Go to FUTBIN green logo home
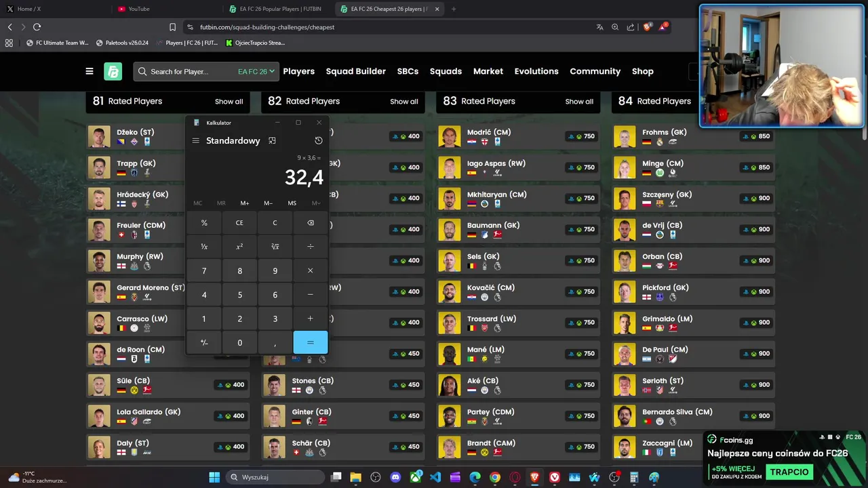868x488 pixels. tap(113, 71)
